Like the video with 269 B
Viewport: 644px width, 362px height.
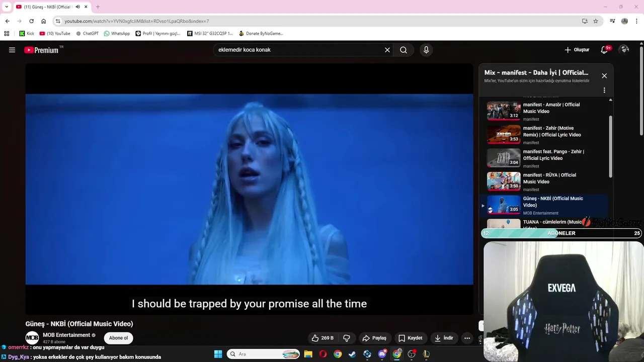coord(322,338)
